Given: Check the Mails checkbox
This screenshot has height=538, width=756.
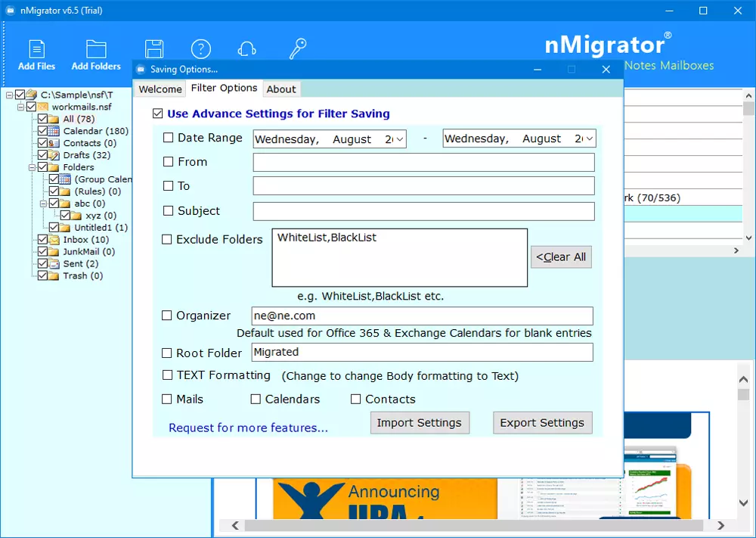Looking at the screenshot, I should [167, 399].
